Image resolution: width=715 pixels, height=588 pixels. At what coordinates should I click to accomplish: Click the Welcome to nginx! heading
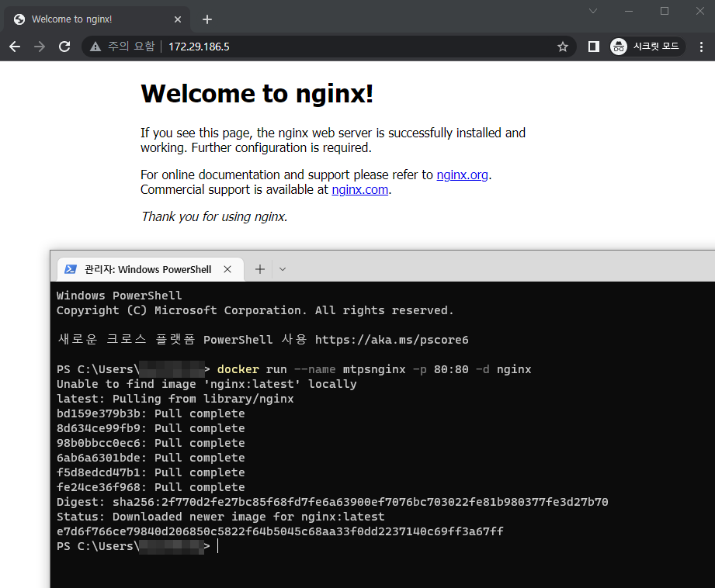257,94
